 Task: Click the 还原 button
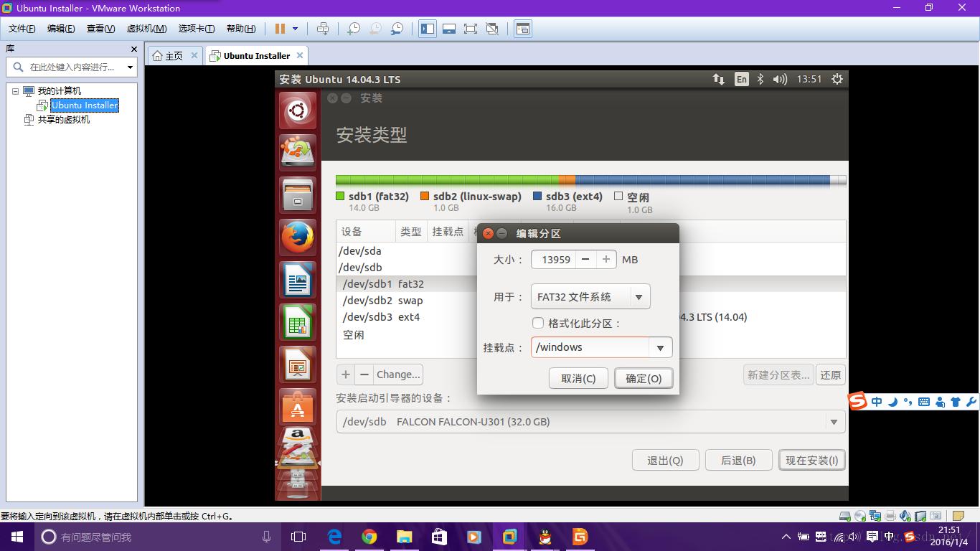coord(831,375)
